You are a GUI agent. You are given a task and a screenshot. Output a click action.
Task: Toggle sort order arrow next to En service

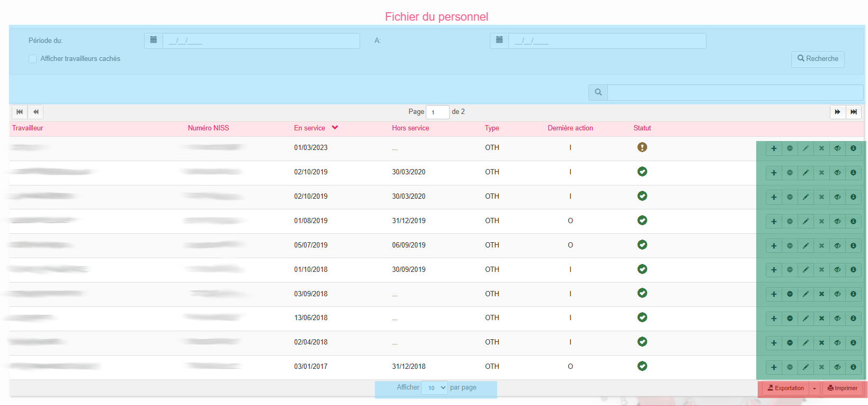(335, 128)
